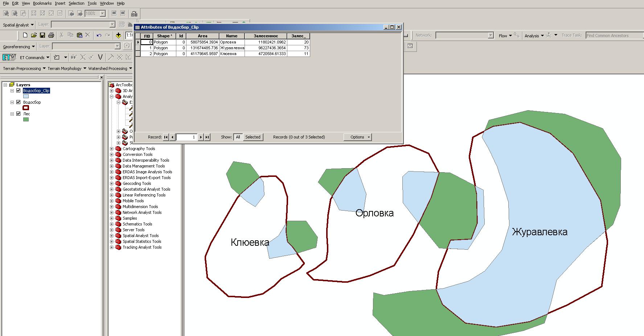Open the Bookmarks menu
Image resolution: width=644 pixels, height=336 pixels.
coord(42,3)
